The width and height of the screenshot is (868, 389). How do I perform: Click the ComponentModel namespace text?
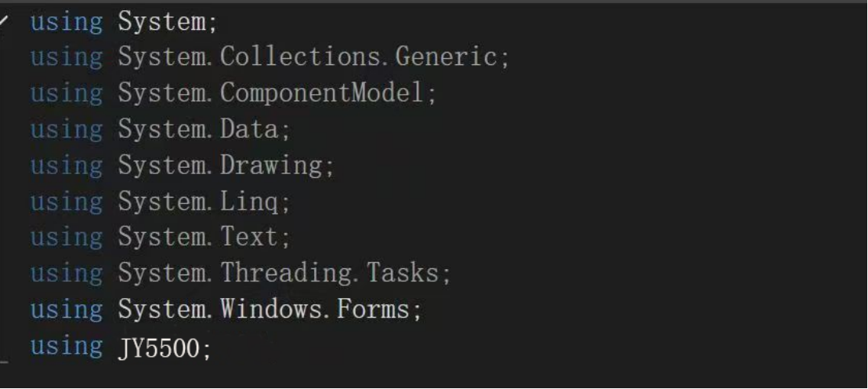[323, 94]
